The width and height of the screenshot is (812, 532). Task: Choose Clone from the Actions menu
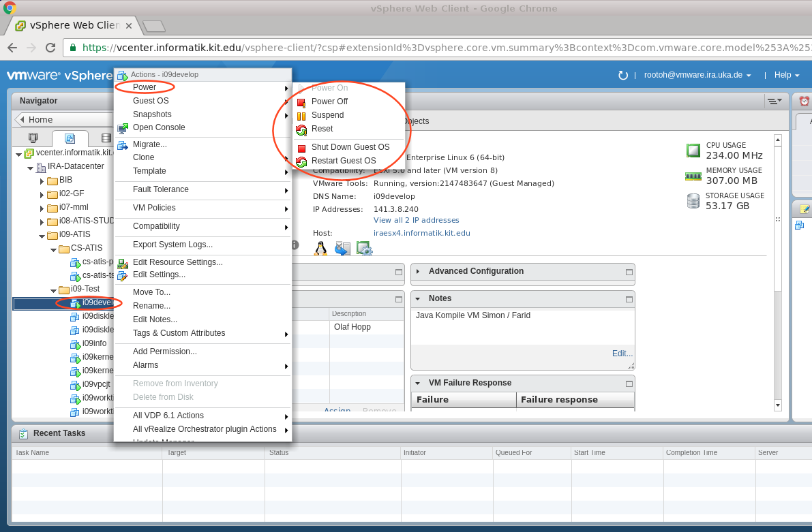coord(202,157)
